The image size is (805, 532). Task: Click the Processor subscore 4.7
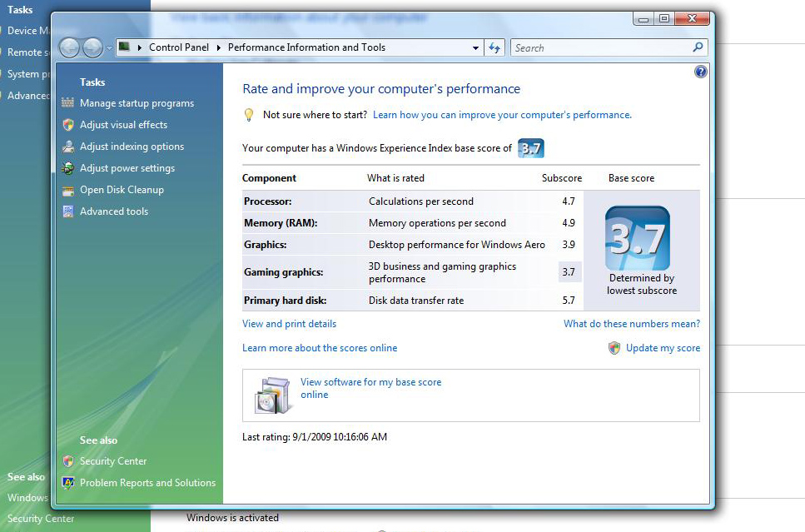569,201
